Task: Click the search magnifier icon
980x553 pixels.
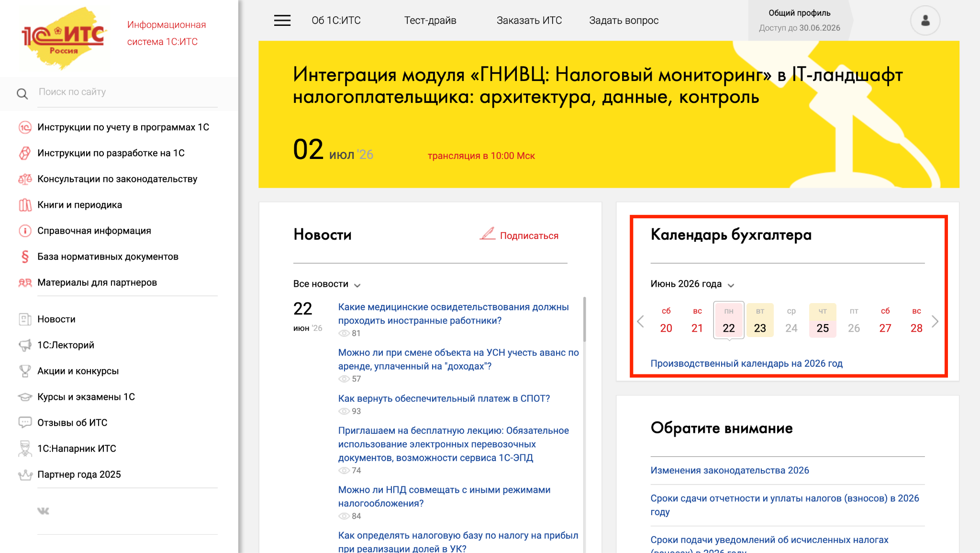Action: tap(22, 93)
